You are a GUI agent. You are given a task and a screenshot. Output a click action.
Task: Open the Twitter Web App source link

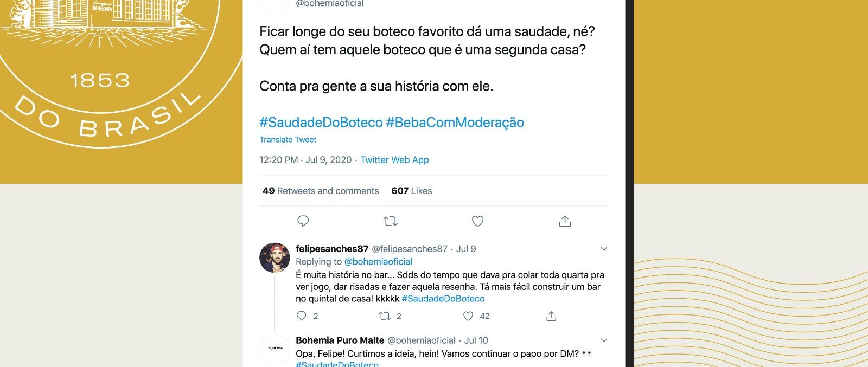394,160
